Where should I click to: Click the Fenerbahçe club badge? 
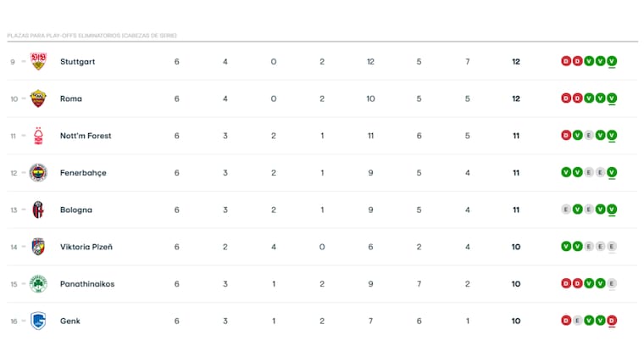coord(38,173)
